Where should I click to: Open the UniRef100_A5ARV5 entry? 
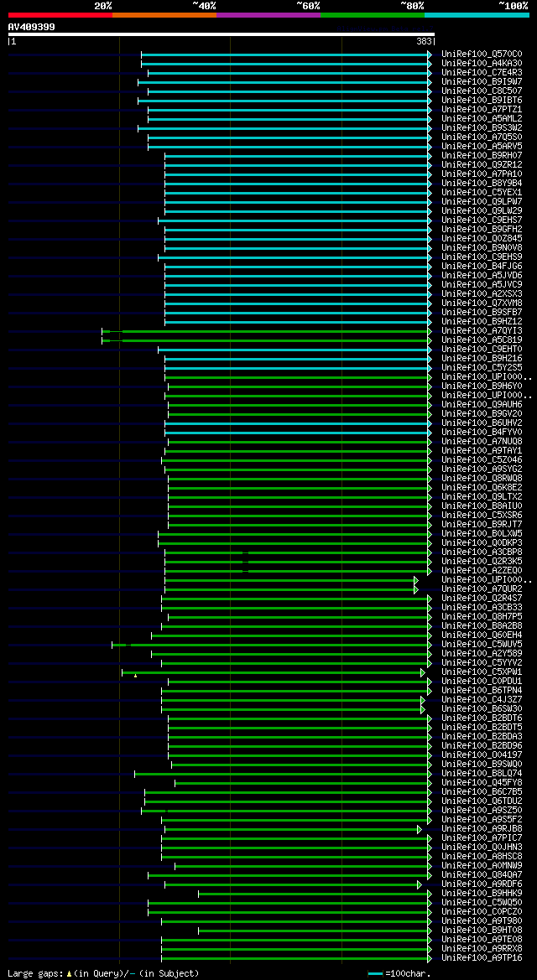point(482,146)
